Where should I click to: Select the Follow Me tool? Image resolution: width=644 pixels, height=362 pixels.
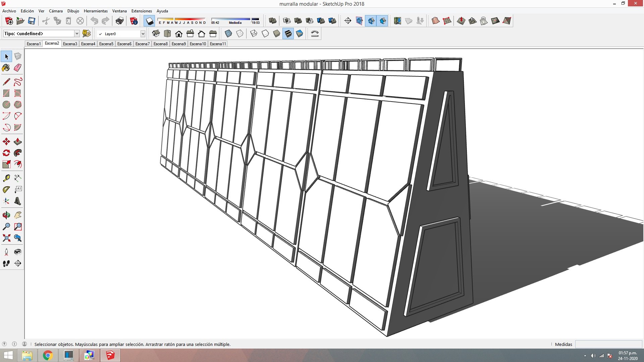pyautogui.click(x=18, y=153)
